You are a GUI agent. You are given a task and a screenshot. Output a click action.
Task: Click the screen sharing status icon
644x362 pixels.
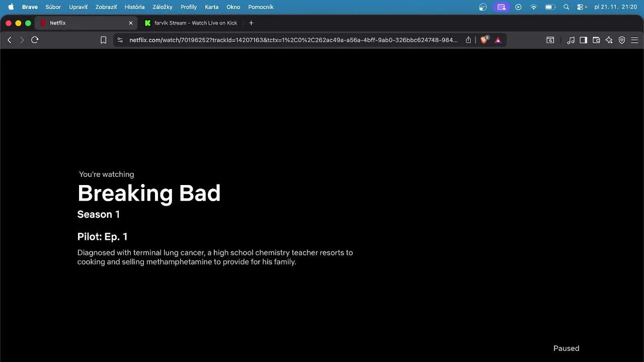[x=501, y=7]
